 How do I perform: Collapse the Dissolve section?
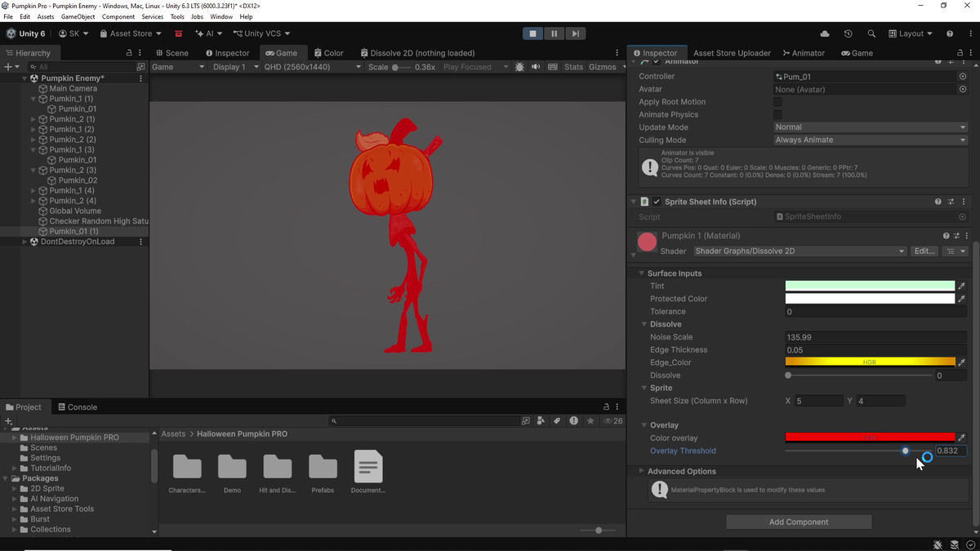[x=644, y=325]
